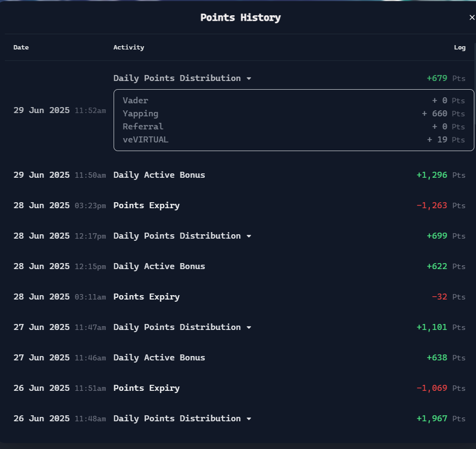
Task: Select the veVIRTUAL breakdown row label
Action: tap(146, 140)
